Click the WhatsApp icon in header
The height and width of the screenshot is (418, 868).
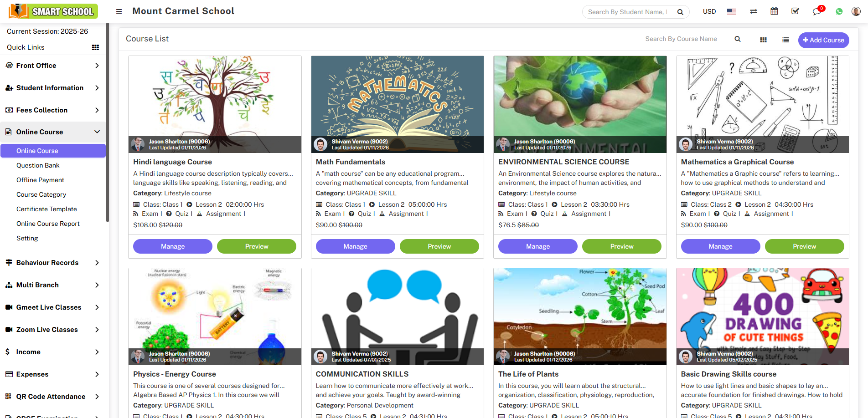[839, 11]
